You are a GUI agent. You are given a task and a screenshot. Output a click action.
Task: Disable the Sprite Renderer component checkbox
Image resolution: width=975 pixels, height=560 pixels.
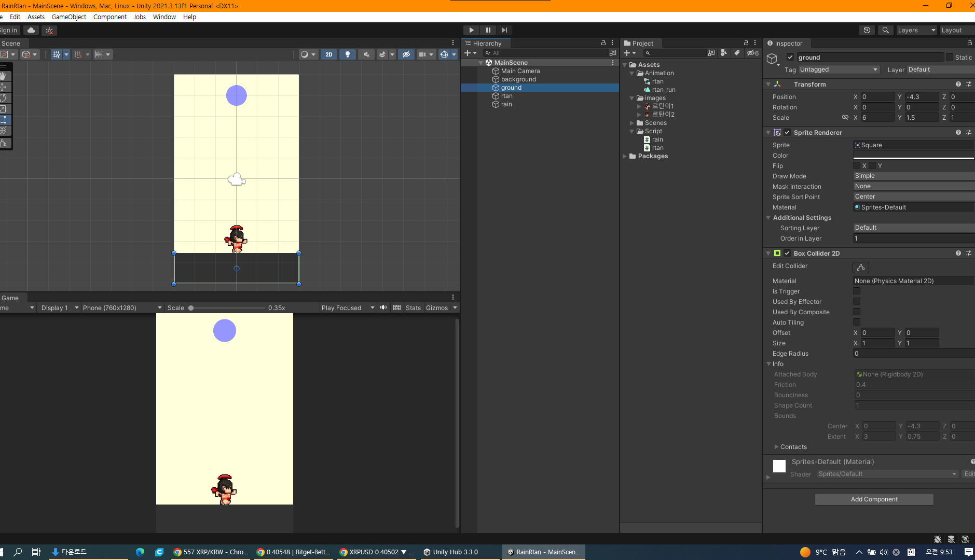pyautogui.click(x=787, y=132)
